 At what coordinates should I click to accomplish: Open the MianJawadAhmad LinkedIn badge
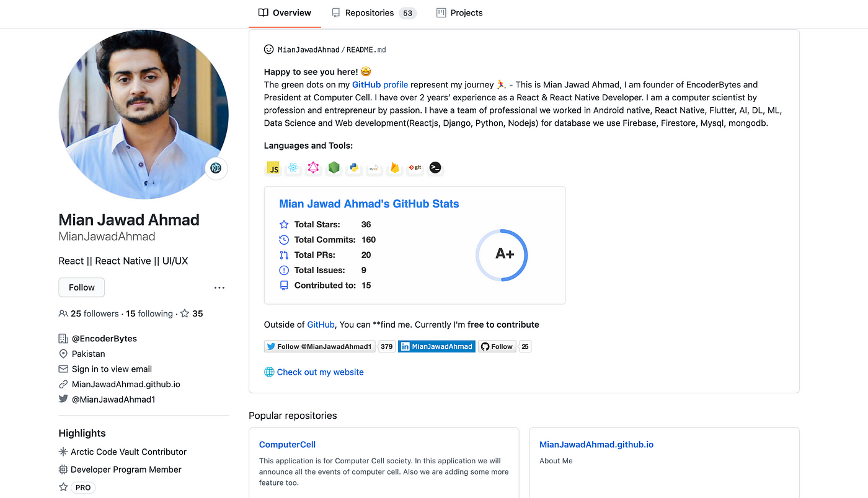coord(436,346)
